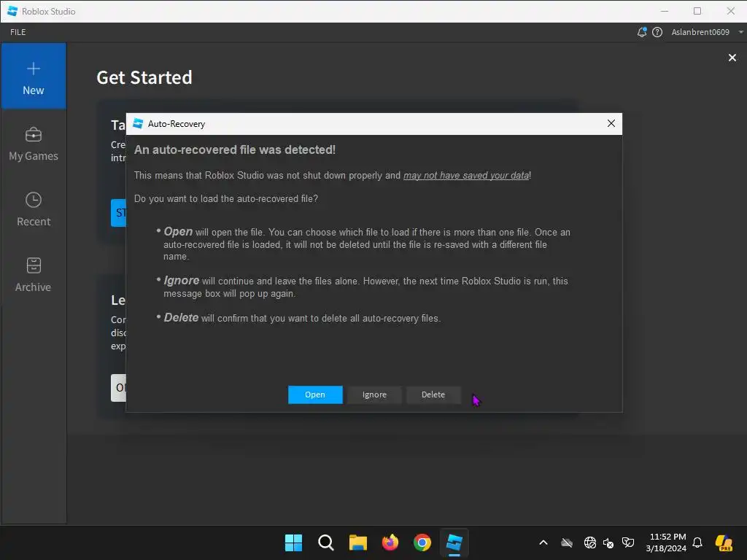Click the muted volume tray icon

[608, 542]
